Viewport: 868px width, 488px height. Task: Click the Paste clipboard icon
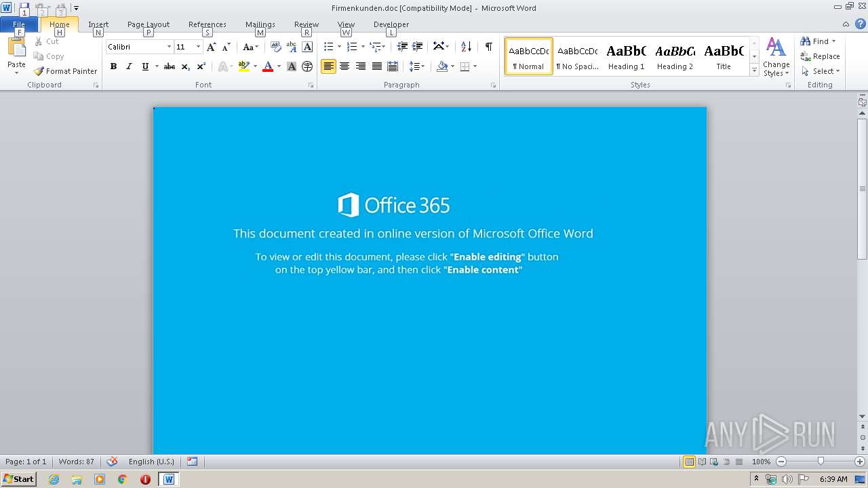16,48
